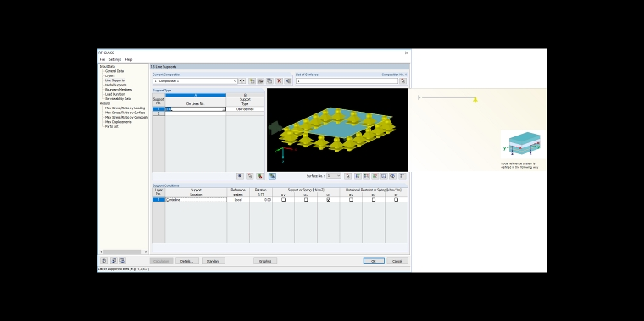This screenshot has height=321, width=644.
Task: Go to previous composition with left arrow
Action: coord(240,80)
